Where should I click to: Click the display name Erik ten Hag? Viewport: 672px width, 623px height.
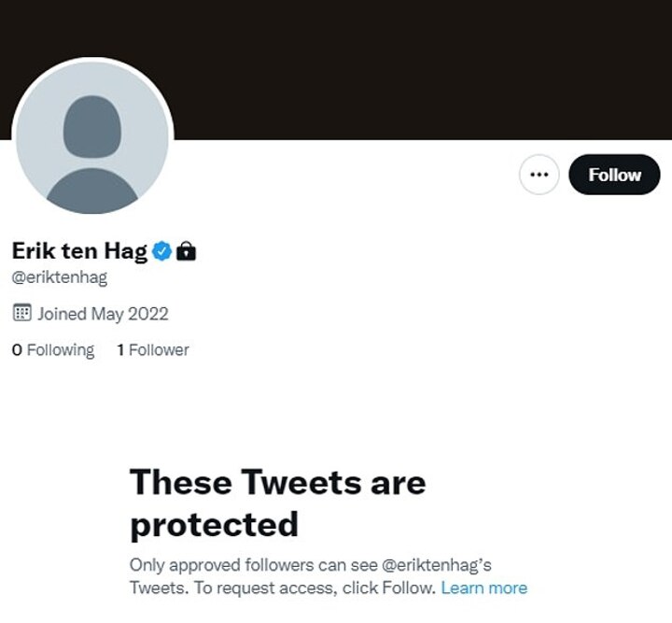point(79,250)
